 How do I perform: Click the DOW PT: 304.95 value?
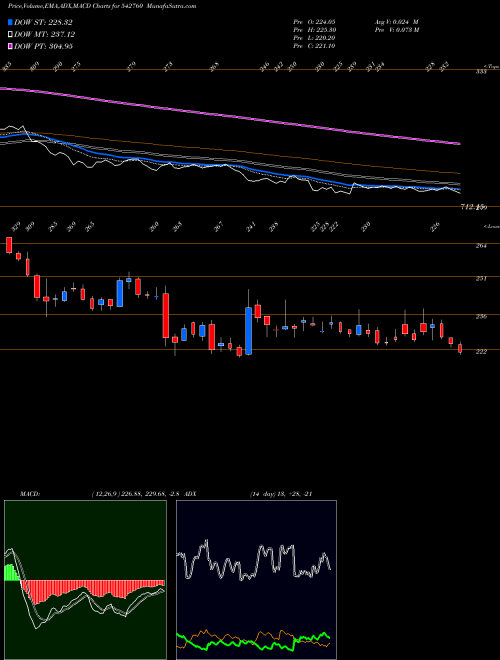pyautogui.click(x=43, y=46)
